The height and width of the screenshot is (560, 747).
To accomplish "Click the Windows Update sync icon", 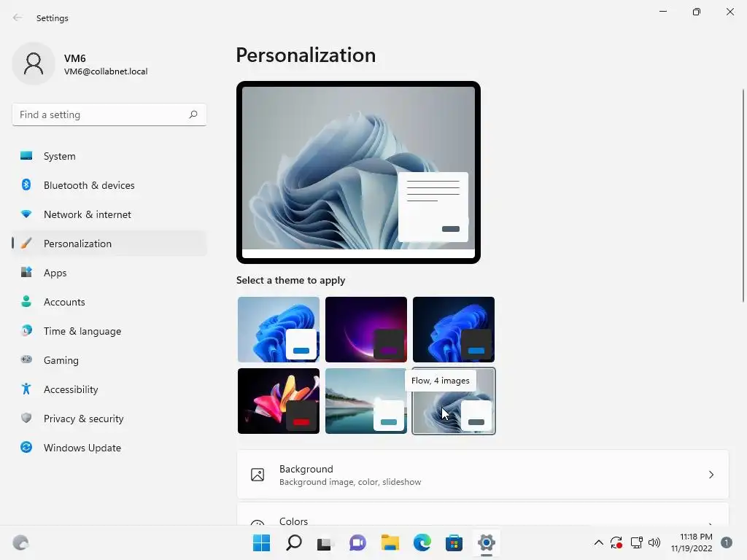I will (x=26, y=447).
